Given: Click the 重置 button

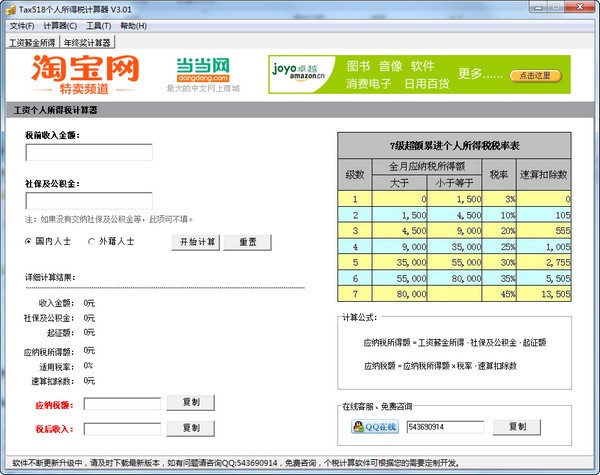Looking at the screenshot, I should pyautogui.click(x=247, y=242).
